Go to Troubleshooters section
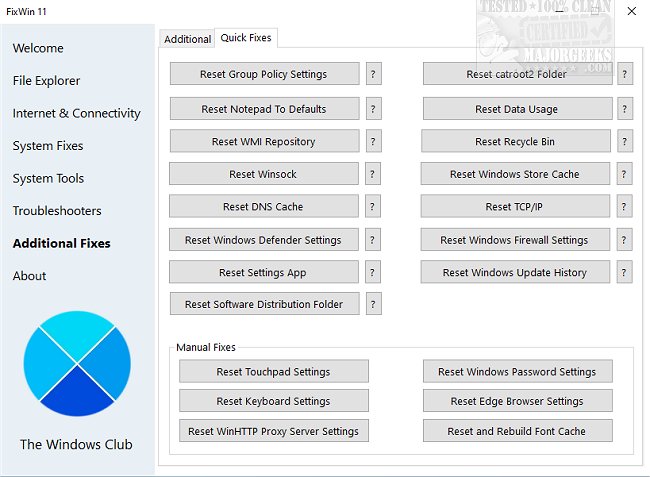 click(x=57, y=211)
